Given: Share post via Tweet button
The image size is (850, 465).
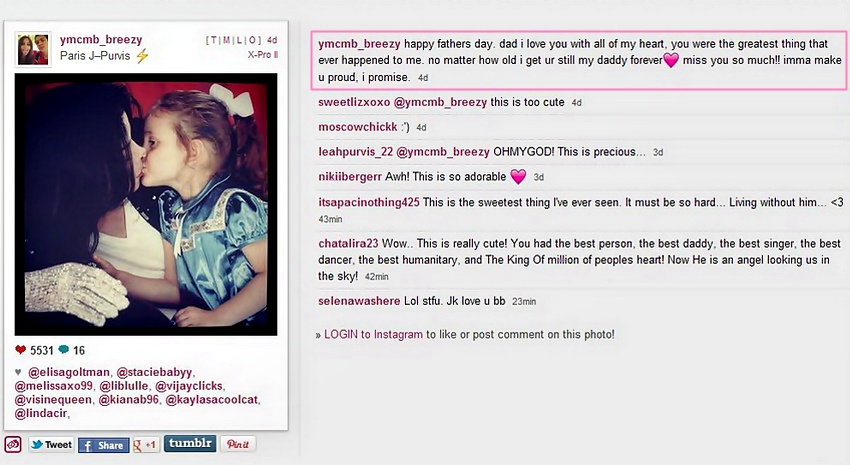Looking at the screenshot, I should coord(51,445).
